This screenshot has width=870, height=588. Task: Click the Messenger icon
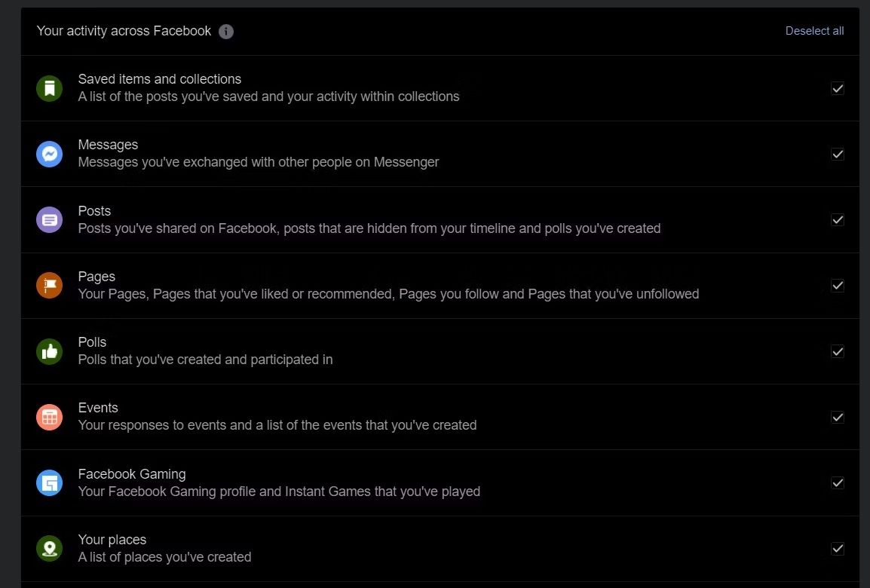(49, 153)
